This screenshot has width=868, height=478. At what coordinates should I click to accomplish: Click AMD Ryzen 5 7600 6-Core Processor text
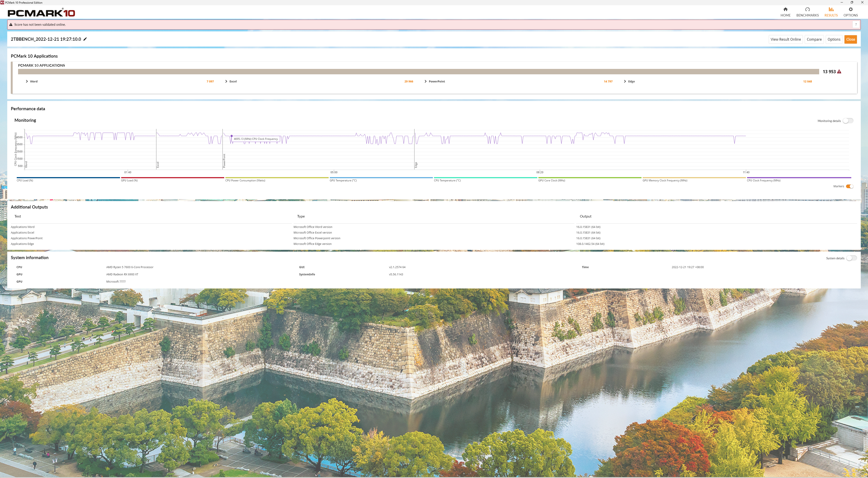click(130, 267)
